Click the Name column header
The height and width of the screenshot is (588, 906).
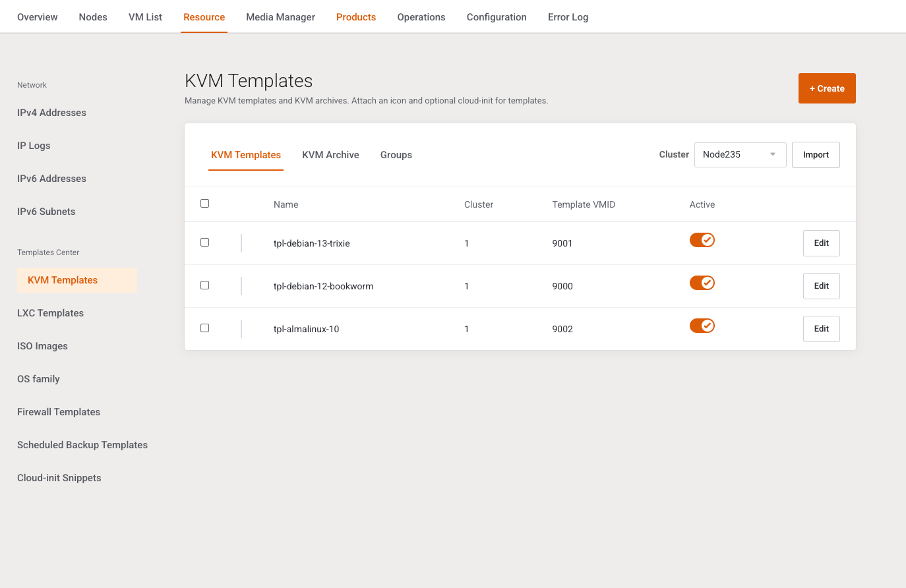pos(286,204)
